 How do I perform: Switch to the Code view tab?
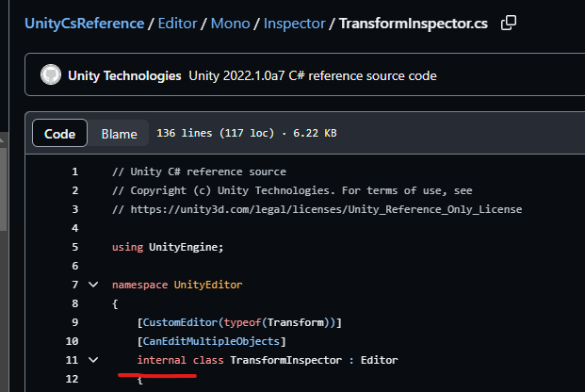[59, 133]
